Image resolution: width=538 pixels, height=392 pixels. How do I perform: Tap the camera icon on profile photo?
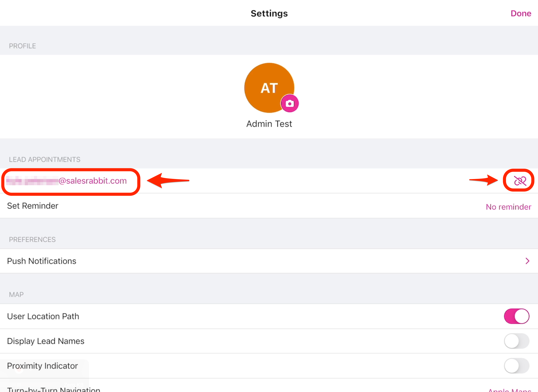pos(289,104)
